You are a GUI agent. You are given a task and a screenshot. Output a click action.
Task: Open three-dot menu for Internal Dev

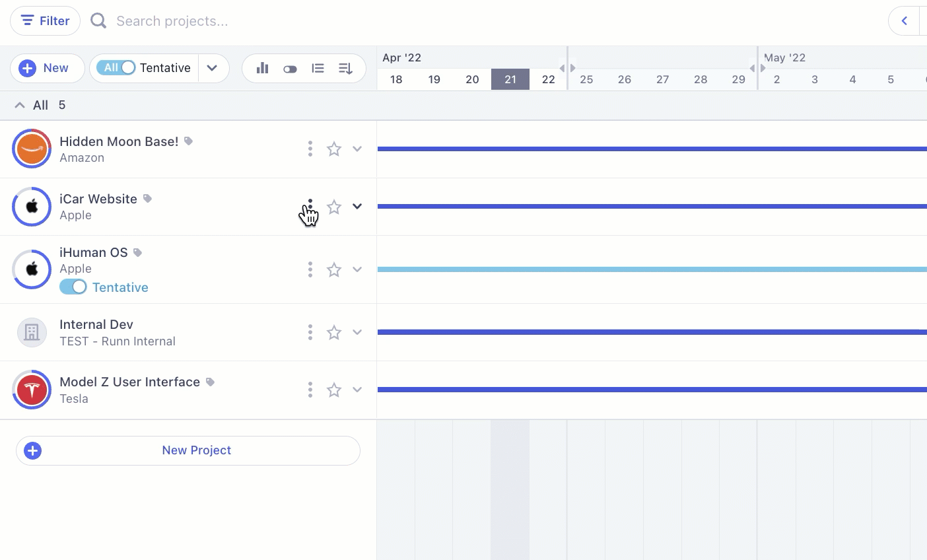[x=310, y=332]
